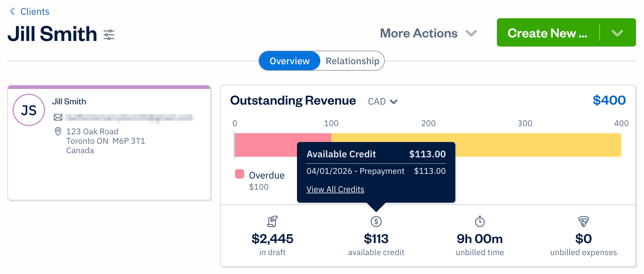Open the CAD currency dropdown
Viewport: 644px width, 274px height.
coord(383,101)
